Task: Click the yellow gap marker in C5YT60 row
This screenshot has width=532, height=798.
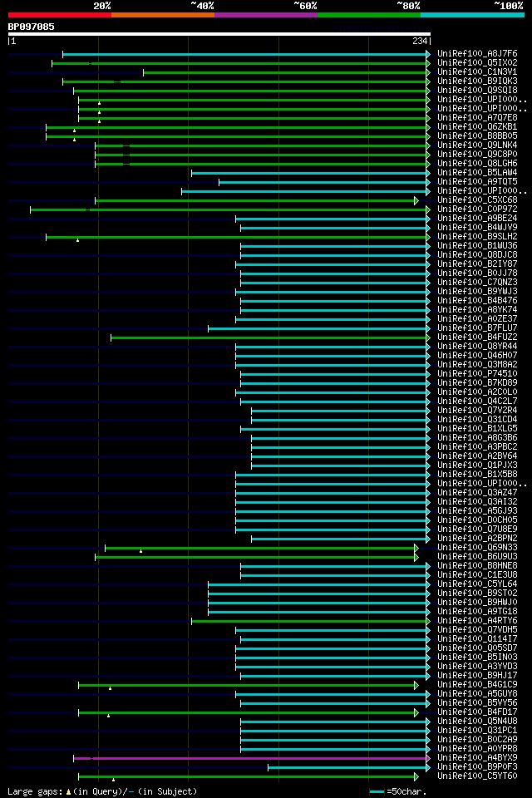Action: click(113, 780)
